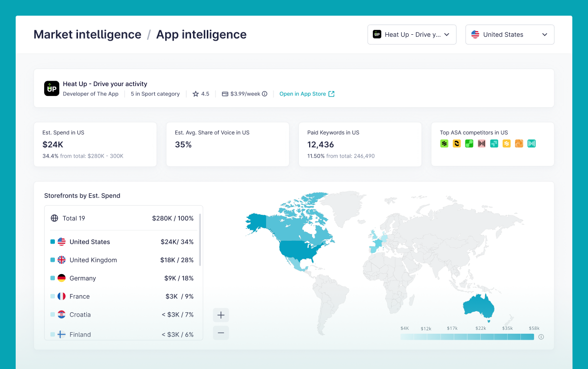
Task: Click the Finland color marker square
Action: click(52, 334)
